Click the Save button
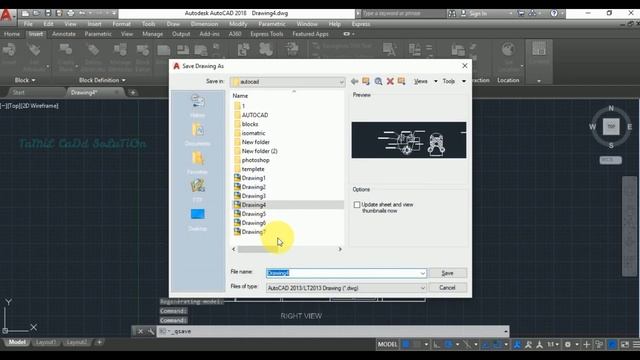This screenshot has height=360, width=640. click(x=447, y=273)
